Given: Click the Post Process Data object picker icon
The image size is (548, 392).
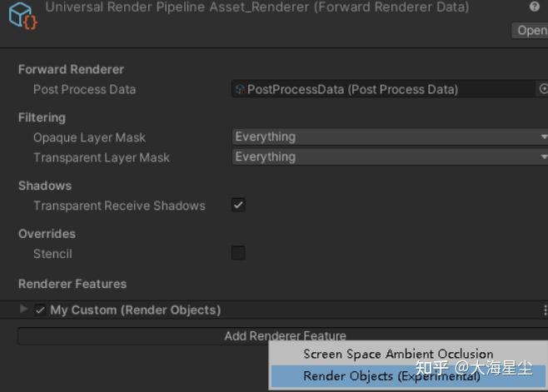Looking at the screenshot, I should (x=544, y=89).
